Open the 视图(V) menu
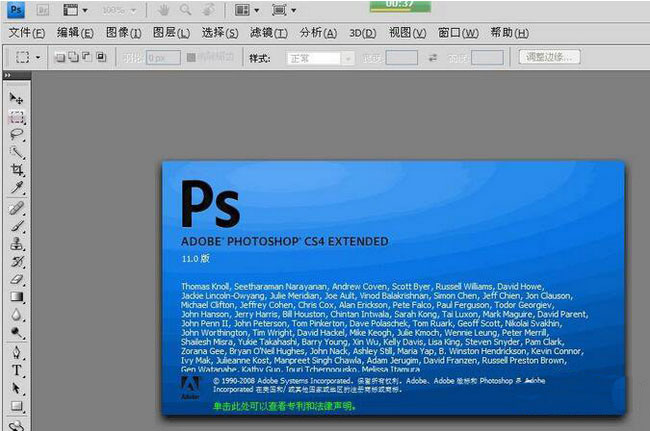Screen dimensions: 650x431 [407, 33]
